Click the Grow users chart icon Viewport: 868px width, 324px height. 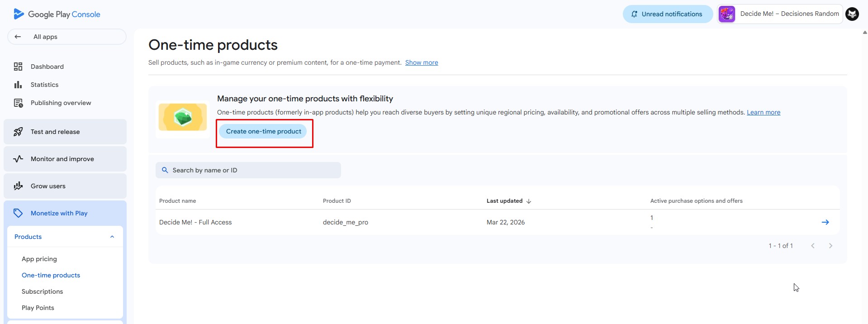(18, 186)
